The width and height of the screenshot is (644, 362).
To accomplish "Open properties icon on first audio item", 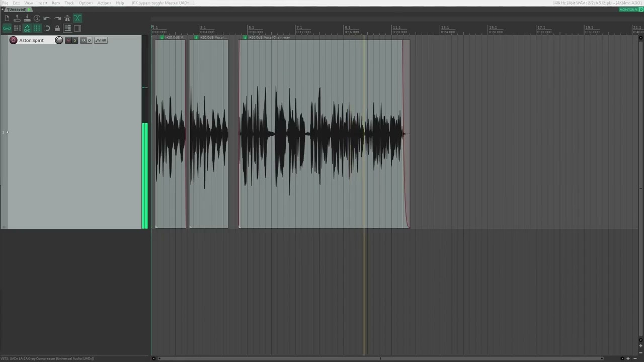I will 162,37.
